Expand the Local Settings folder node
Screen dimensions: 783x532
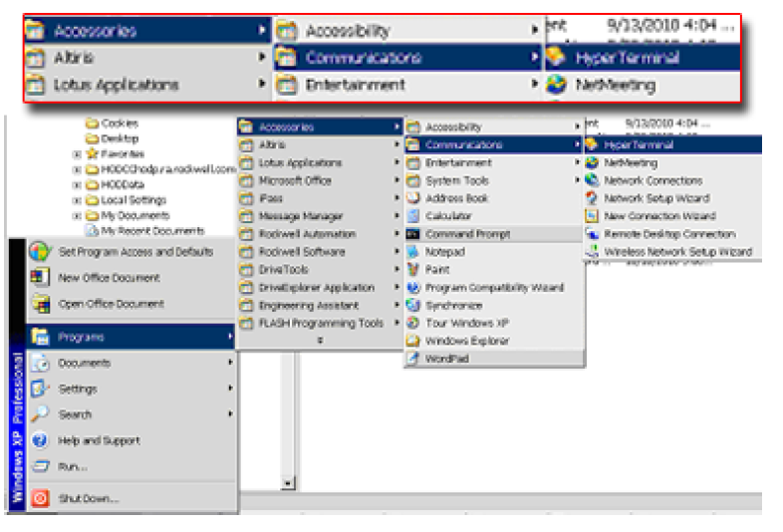(x=77, y=200)
